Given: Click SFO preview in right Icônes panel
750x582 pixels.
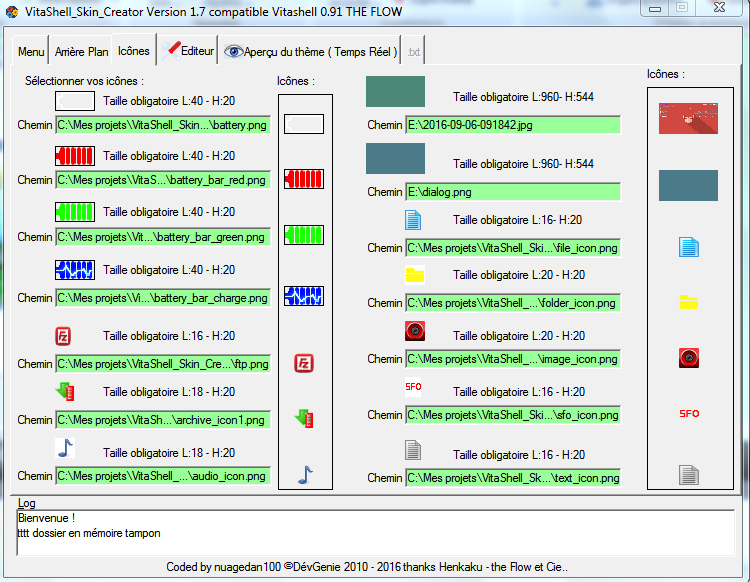Looking at the screenshot, I should pos(689,414).
